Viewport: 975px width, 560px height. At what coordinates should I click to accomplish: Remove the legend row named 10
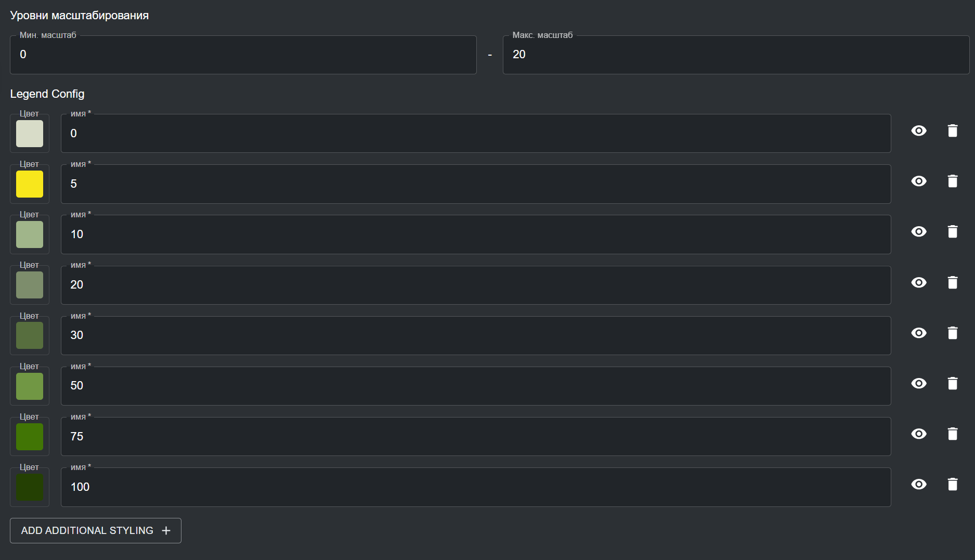point(952,232)
